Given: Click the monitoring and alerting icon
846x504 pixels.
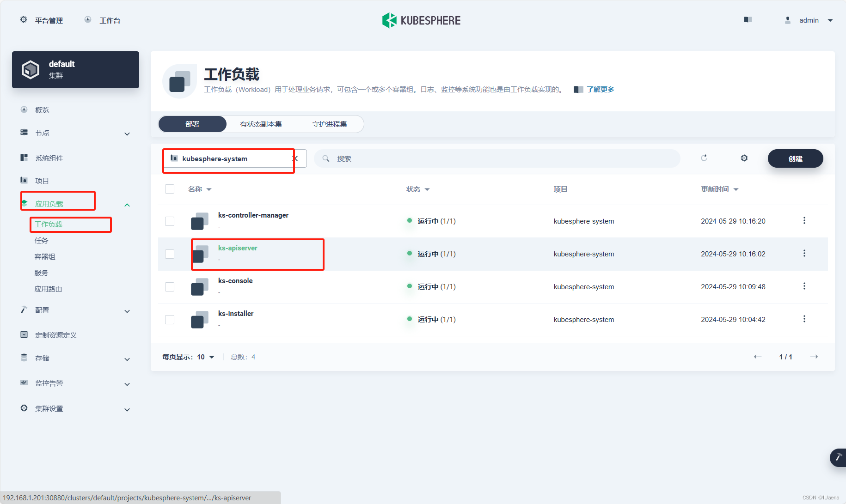Looking at the screenshot, I should (x=24, y=383).
